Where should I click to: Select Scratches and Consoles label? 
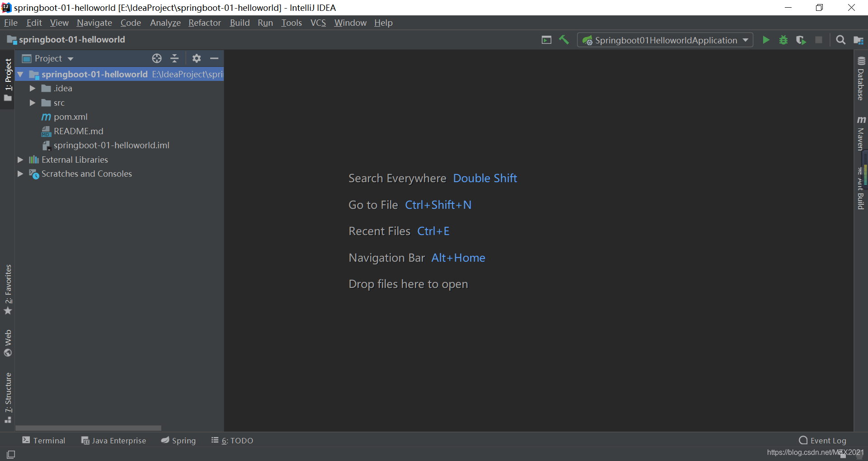pyautogui.click(x=87, y=174)
